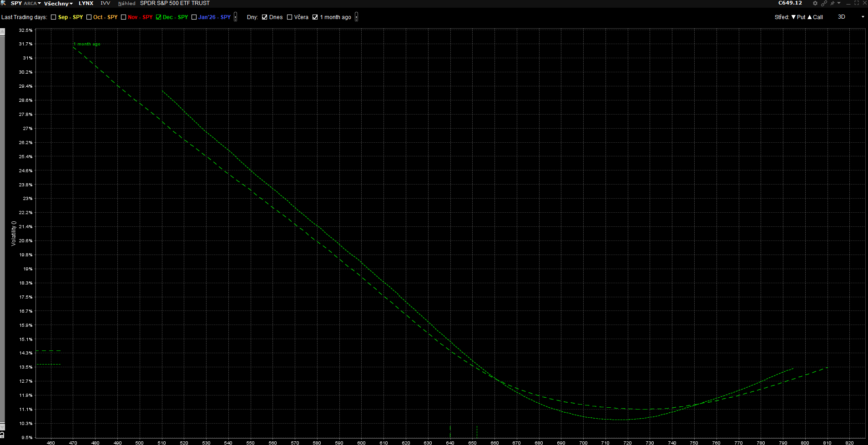Click the 810 strike on x-axis

[x=827, y=443]
